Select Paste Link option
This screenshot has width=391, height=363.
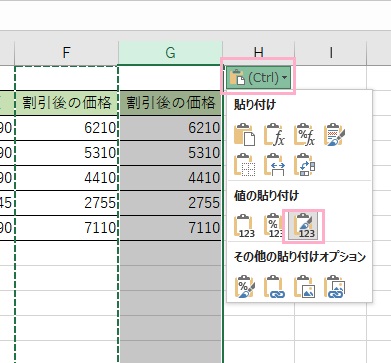(274, 286)
